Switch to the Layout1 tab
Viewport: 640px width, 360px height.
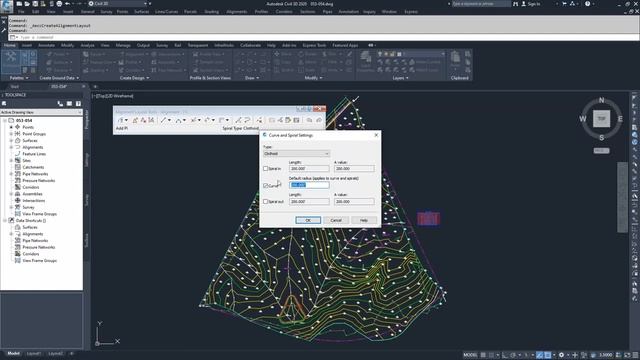click(33, 353)
